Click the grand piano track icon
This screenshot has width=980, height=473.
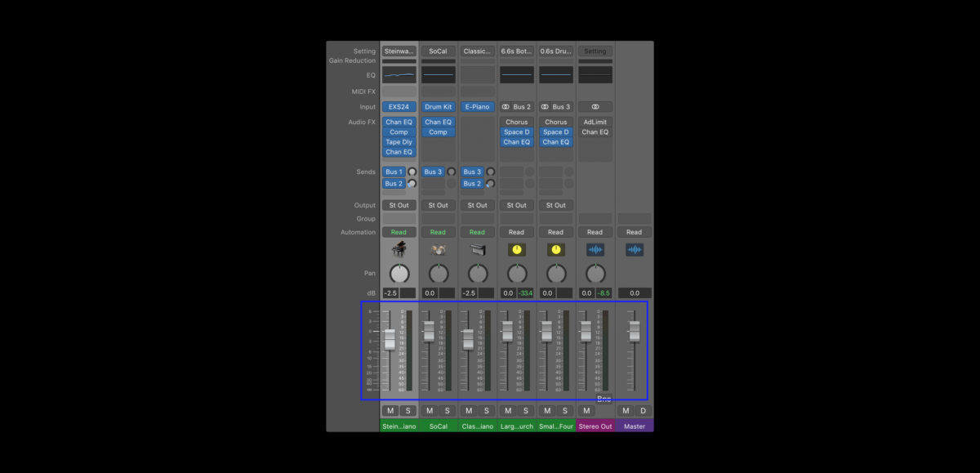point(399,249)
